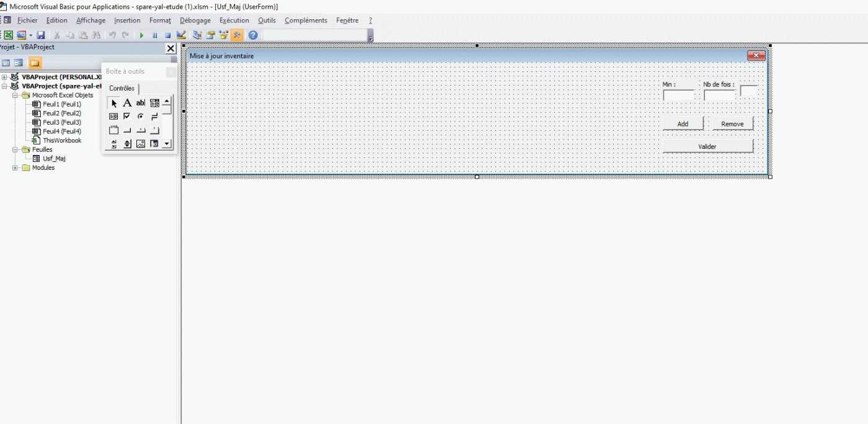Select the Label (A) control in the toolbox
868x424 pixels.
coord(127,103)
